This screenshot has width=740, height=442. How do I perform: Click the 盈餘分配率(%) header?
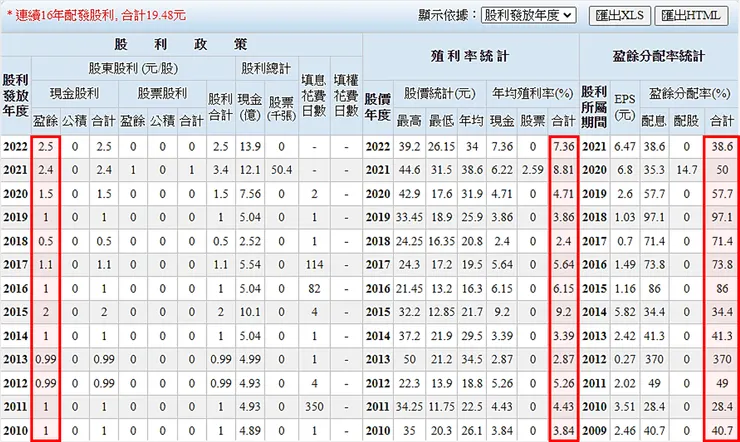tap(689, 93)
